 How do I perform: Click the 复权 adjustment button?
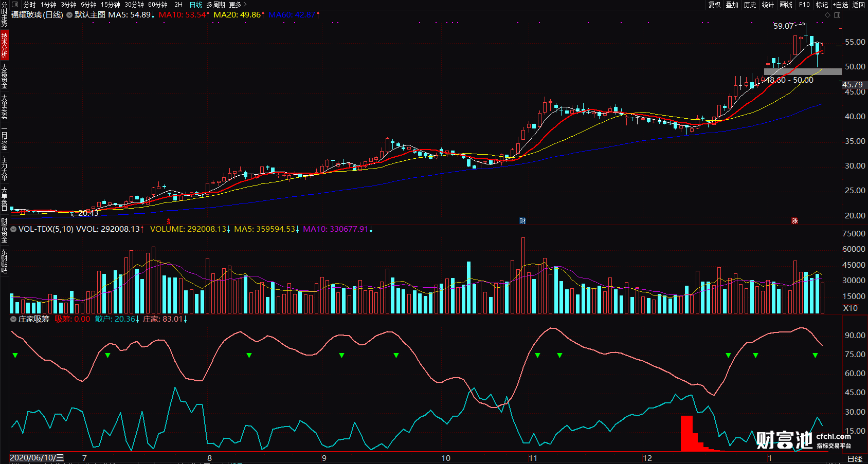pyautogui.click(x=715, y=5)
